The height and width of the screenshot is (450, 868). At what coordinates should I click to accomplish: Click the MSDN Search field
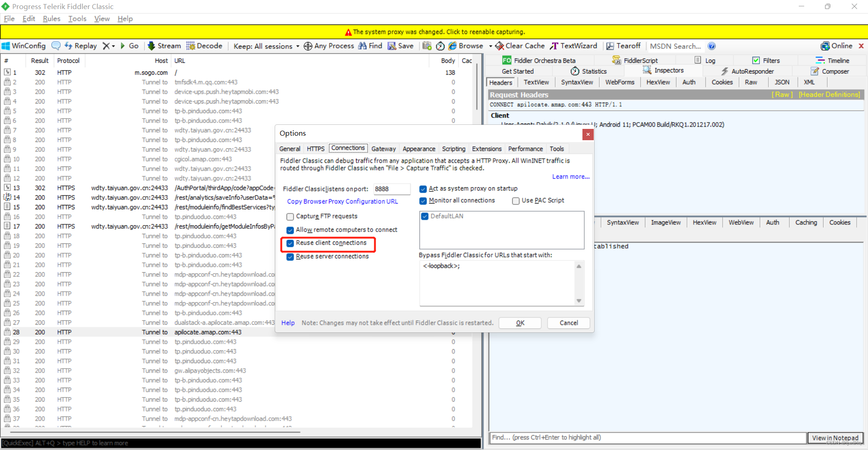click(x=676, y=46)
